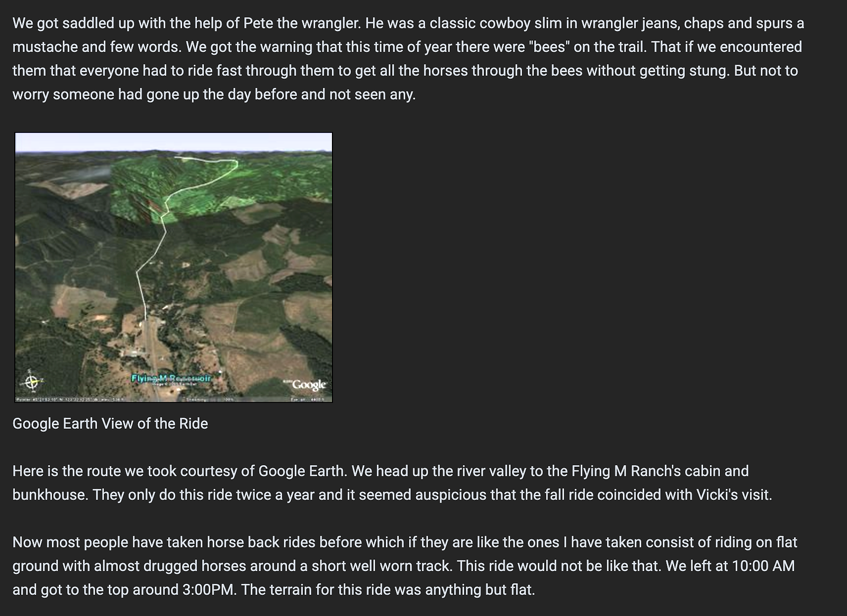Click the Flying M Reservoir map label

click(170, 378)
